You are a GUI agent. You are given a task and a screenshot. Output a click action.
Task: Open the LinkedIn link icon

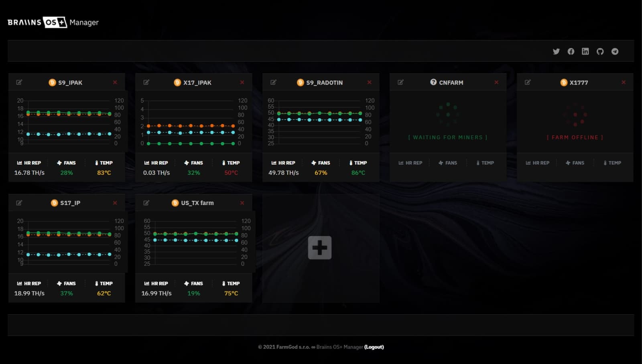585,51
